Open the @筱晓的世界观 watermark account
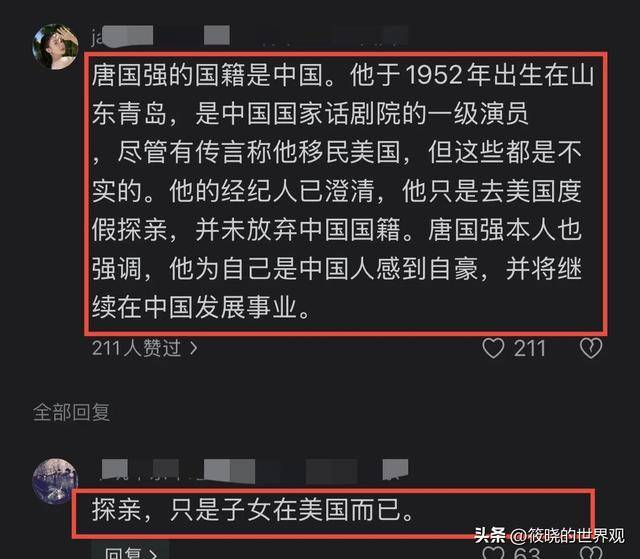This screenshot has width=640, height=559. point(567,536)
